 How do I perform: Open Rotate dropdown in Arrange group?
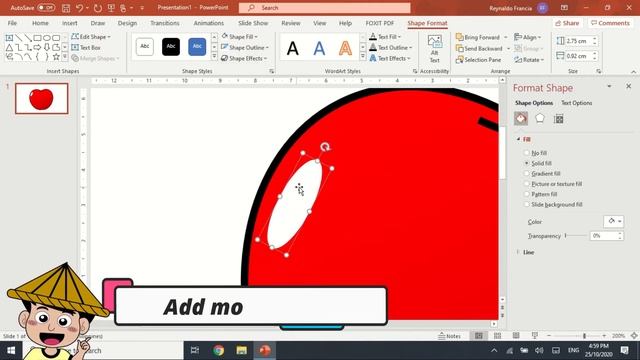pos(529,60)
